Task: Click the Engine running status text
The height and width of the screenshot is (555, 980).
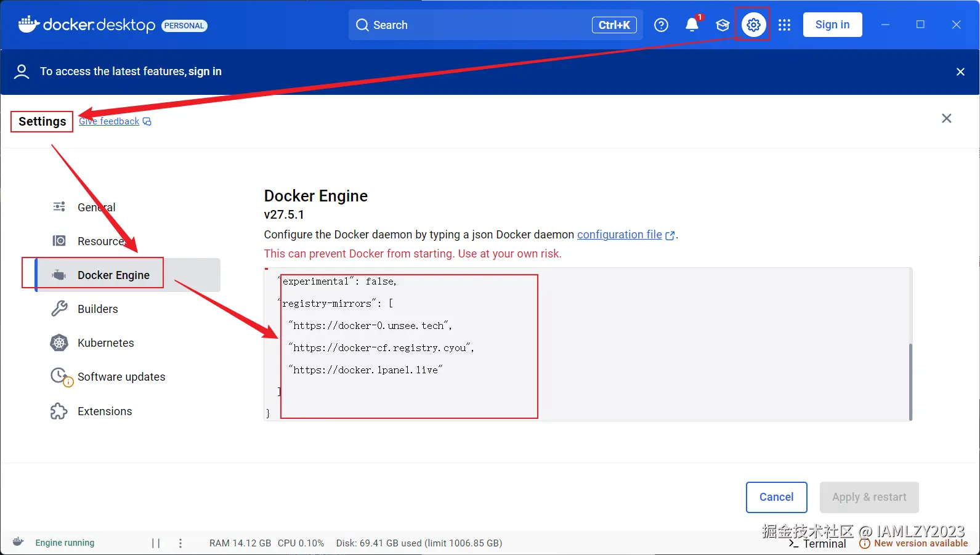Action: [x=65, y=543]
